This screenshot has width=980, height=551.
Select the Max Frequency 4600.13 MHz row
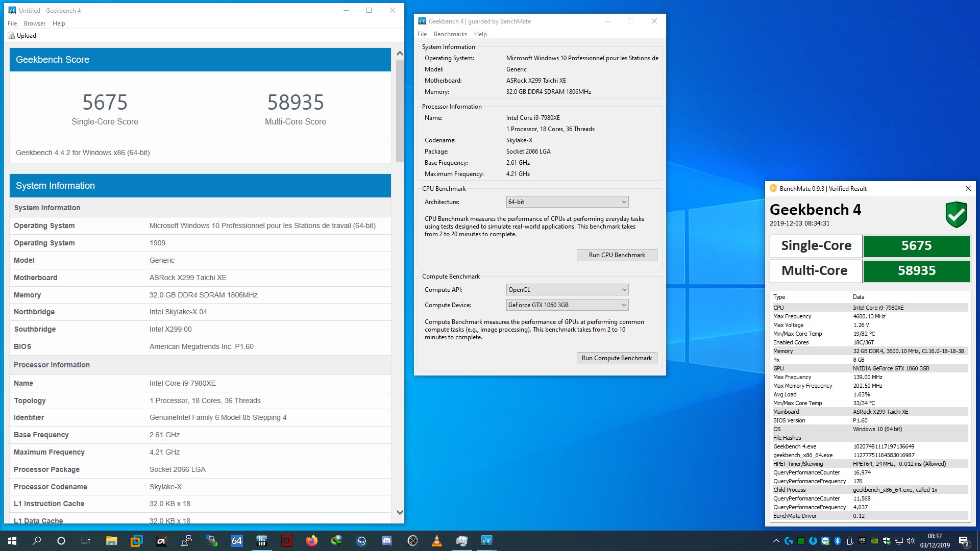pos(870,316)
